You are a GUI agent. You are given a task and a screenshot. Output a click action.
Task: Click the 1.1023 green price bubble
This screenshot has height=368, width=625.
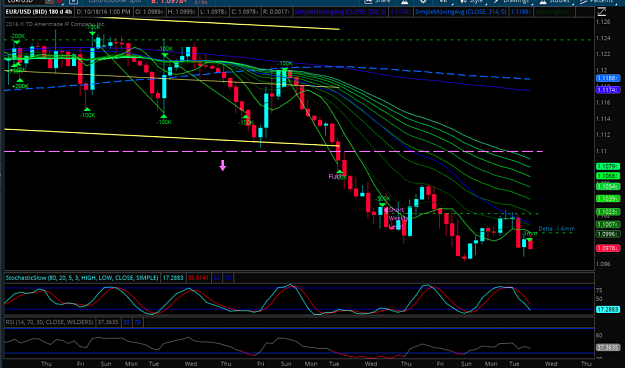click(x=608, y=212)
